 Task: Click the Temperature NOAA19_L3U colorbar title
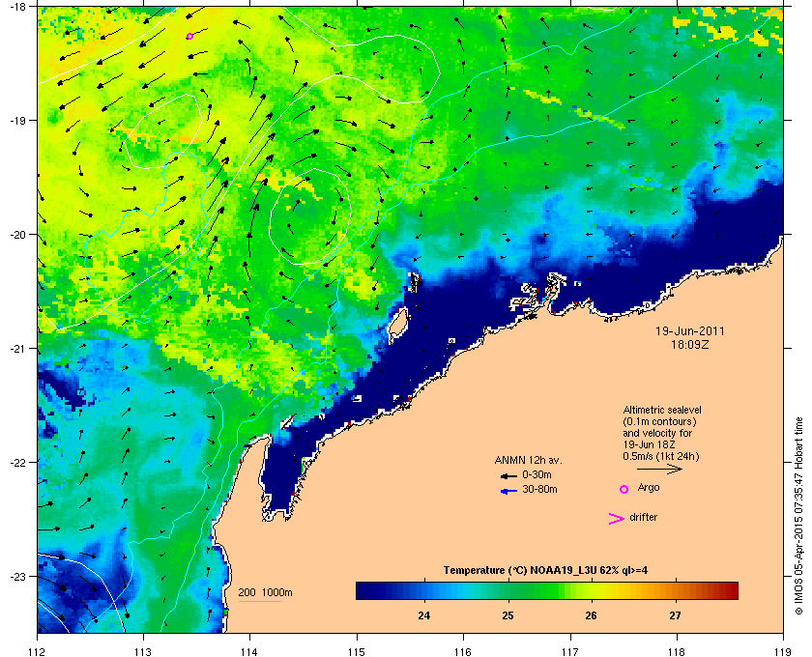545,571
